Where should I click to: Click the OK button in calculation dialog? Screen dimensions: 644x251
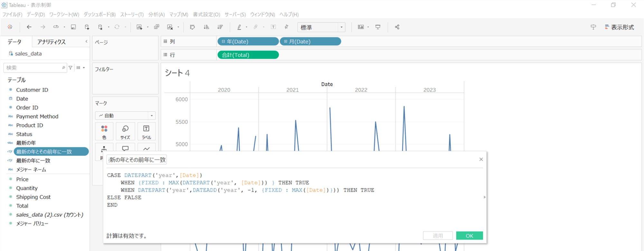[x=469, y=236]
